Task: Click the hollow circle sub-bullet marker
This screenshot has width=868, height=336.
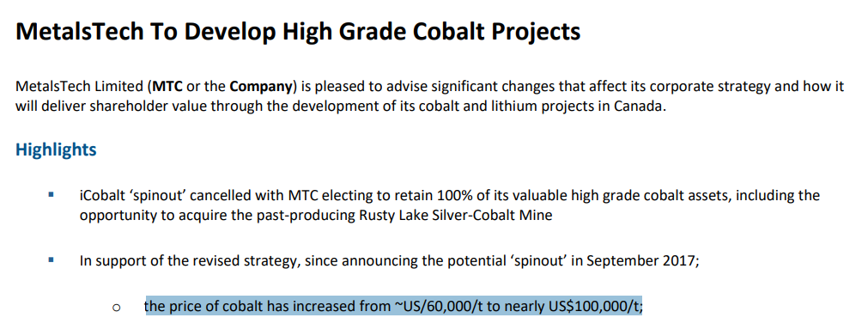Action: click(x=116, y=307)
